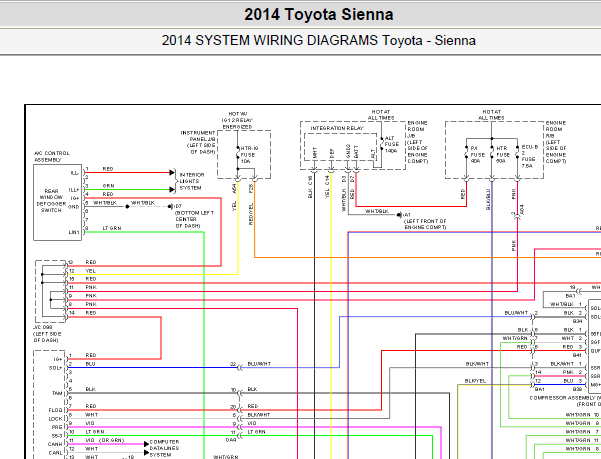601x459 pixels.
Task: Select the 'ECU-B 2 FUSE 7.5A' label
Action: click(529, 156)
